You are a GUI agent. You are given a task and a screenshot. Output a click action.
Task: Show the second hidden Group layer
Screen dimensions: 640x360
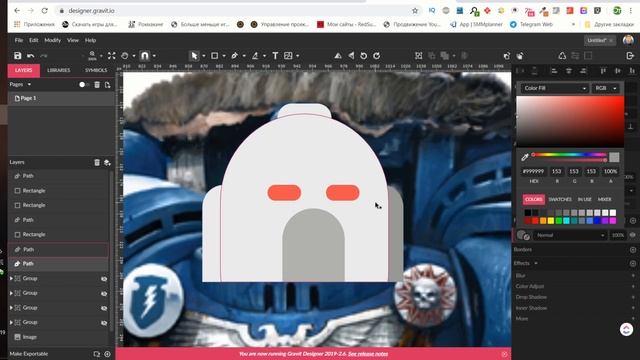(104, 293)
